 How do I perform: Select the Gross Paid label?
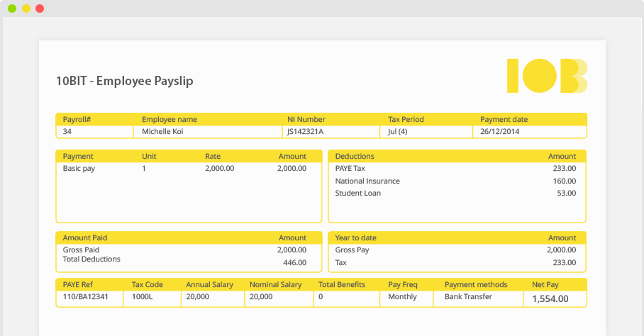pyautogui.click(x=81, y=250)
